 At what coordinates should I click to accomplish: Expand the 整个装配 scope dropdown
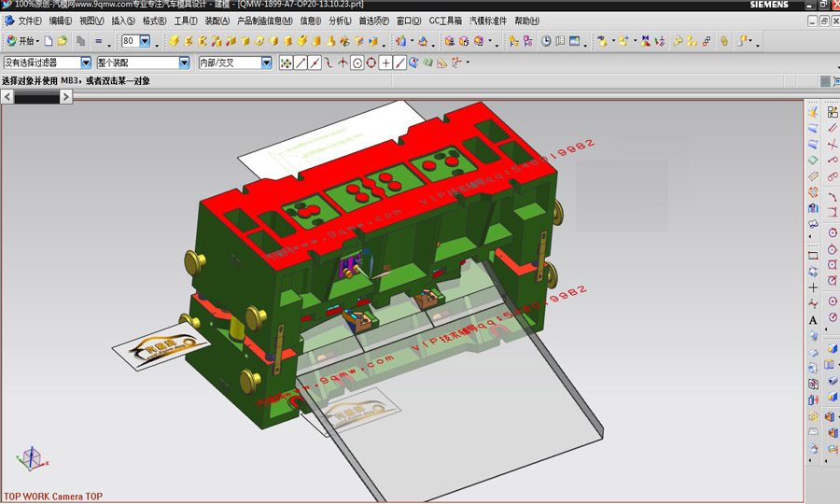pyautogui.click(x=184, y=63)
